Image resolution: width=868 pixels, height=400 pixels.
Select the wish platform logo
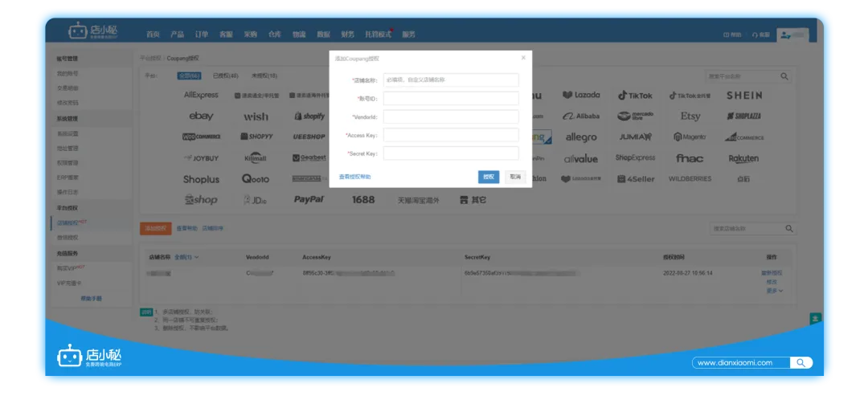[x=256, y=116]
